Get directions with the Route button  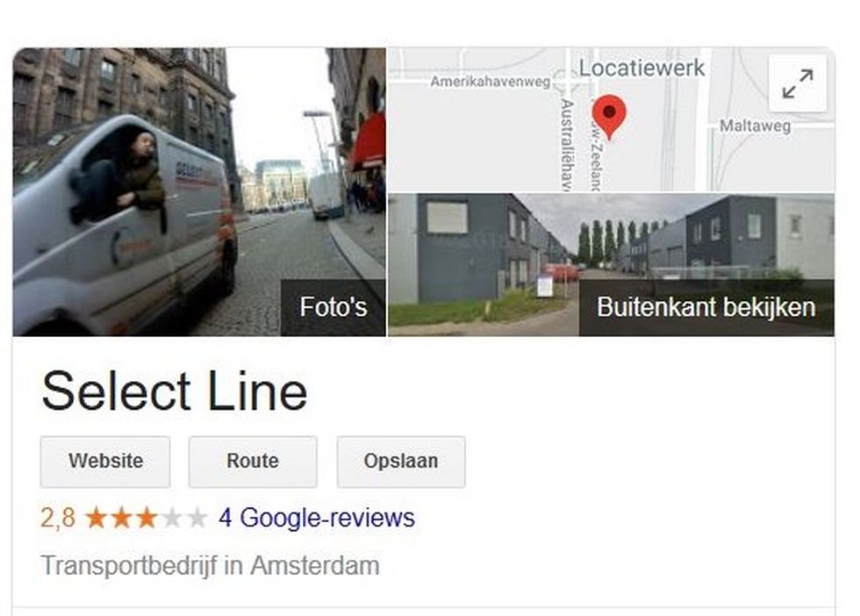[253, 462]
